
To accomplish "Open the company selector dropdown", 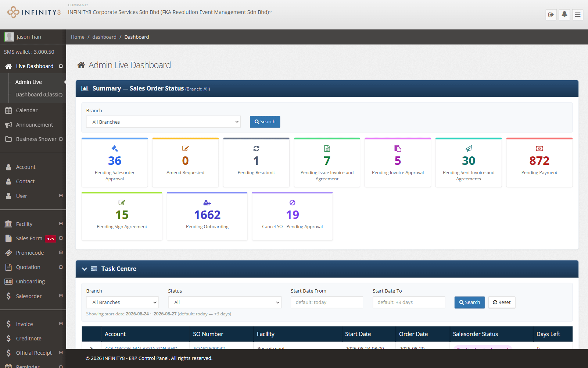I will (x=170, y=12).
